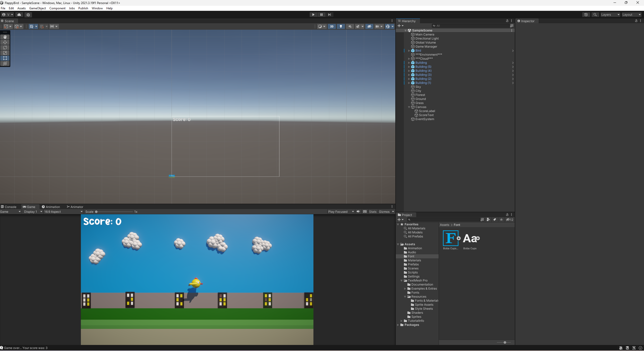Open the search-by-type filter in Project panel
The width and height of the screenshot is (644, 351).
pyautogui.click(x=488, y=220)
